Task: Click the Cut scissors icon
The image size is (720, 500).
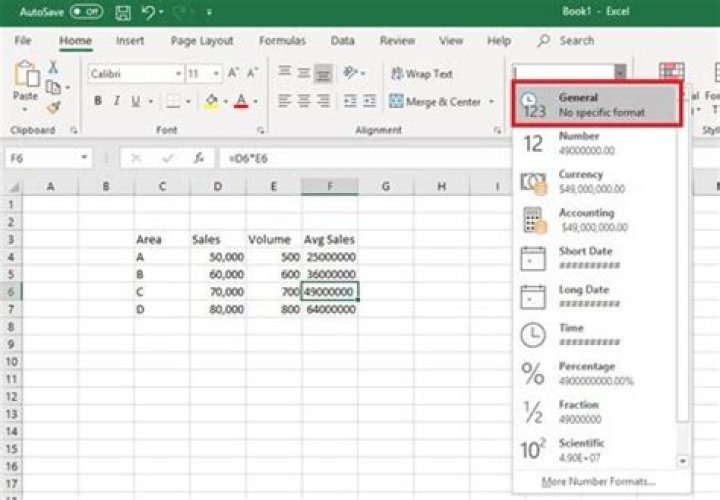Action: 53,67
